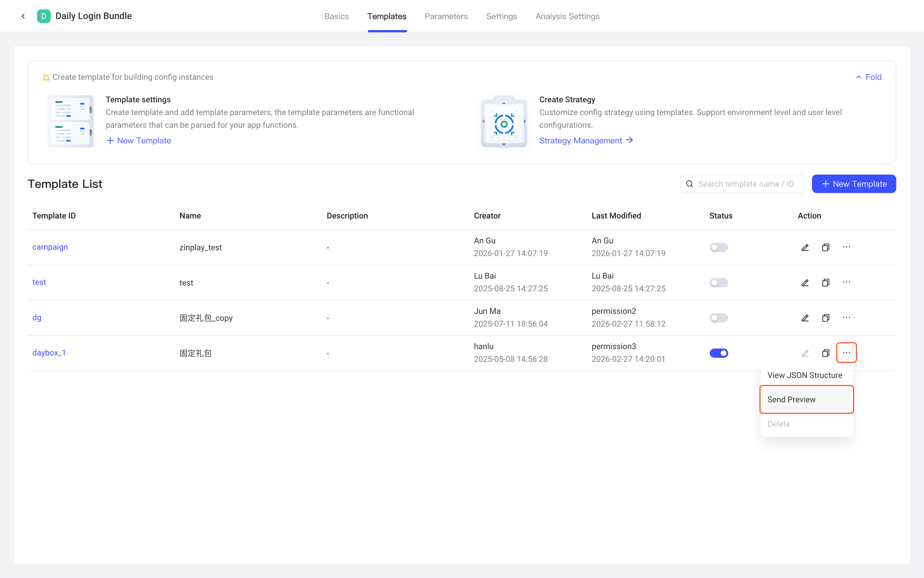Enable the test template status switch

pyautogui.click(x=719, y=283)
